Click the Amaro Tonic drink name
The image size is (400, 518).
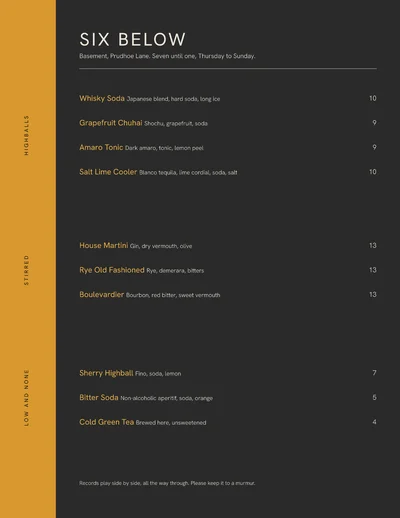tap(101, 147)
